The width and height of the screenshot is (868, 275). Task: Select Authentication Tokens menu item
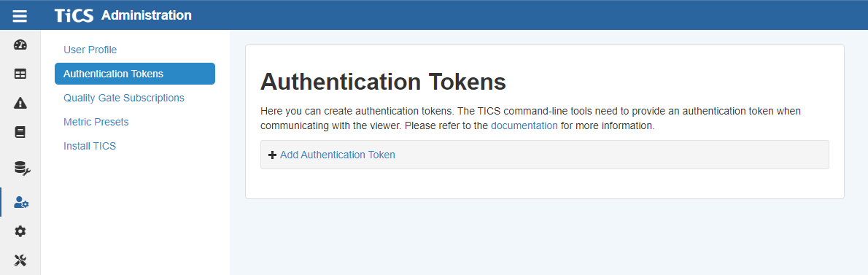click(x=134, y=74)
